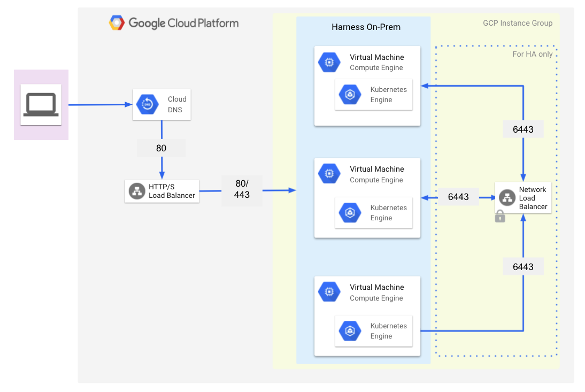
Task: Click the HTTP/S Load Balancer icon
Action: click(137, 191)
